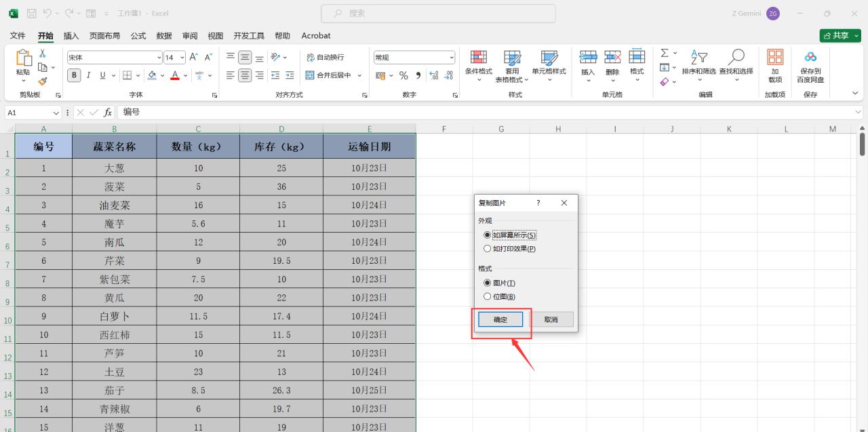This screenshot has height=432, width=868.
Task: Click the fill color bucket icon
Action: click(152, 75)
